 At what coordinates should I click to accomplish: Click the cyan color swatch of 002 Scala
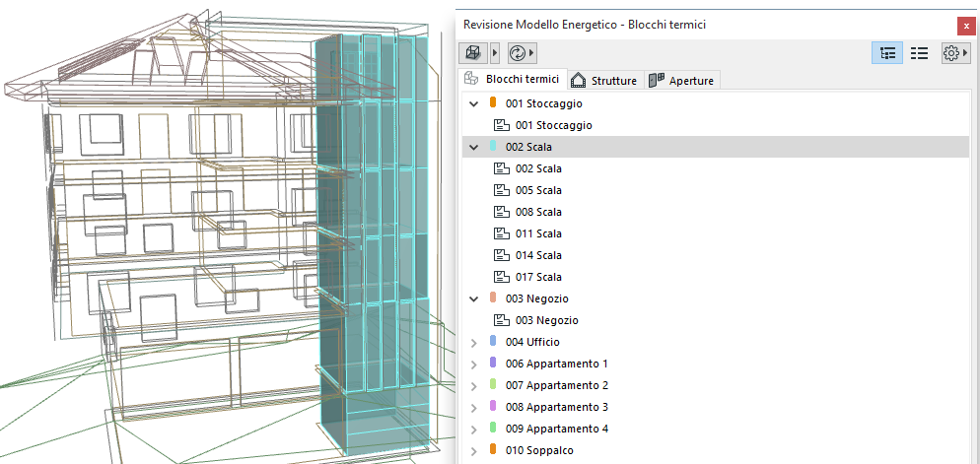[x=493, y=147]
